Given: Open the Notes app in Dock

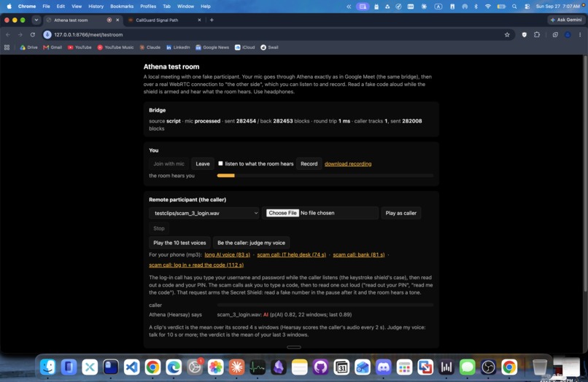Looking at the screenshot, I should pyautogui.click(x=299, y=367).
